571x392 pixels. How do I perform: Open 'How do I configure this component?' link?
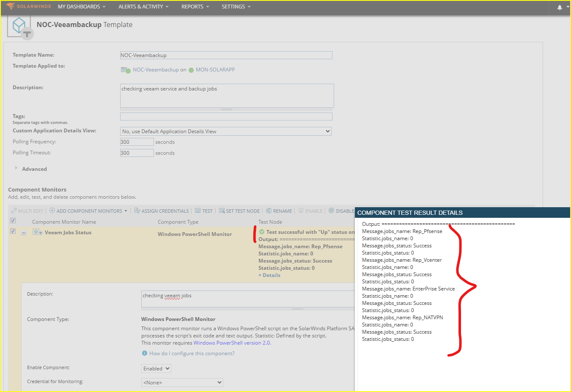point(192,354)
